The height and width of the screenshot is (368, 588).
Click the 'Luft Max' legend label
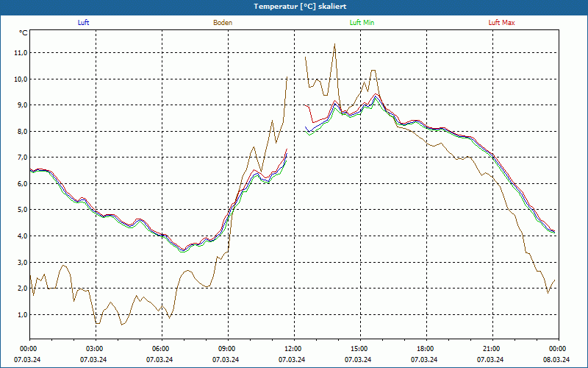[x=501, y=23]
